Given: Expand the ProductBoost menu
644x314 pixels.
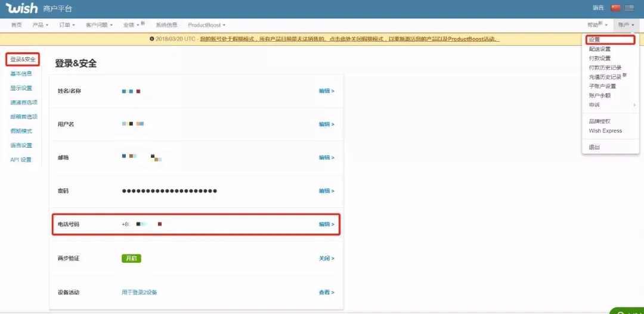Looking at the screenshot, I should tap(206, 25).
